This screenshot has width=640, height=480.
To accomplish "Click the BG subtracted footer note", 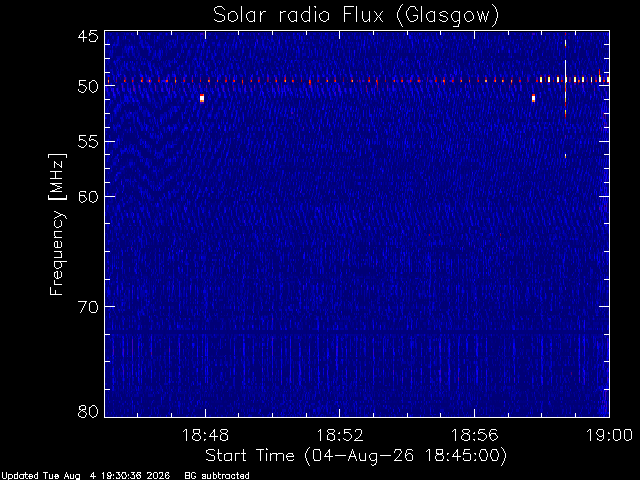I will tap(217, 476).
